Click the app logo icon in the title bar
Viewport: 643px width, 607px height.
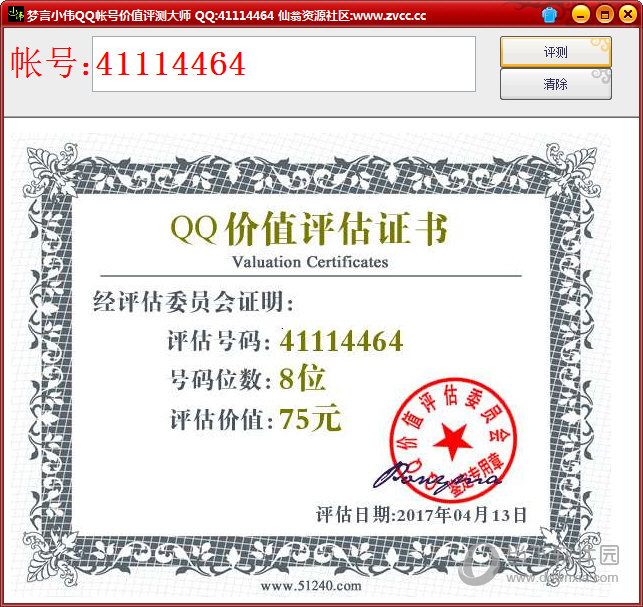[x=16, y=14]
